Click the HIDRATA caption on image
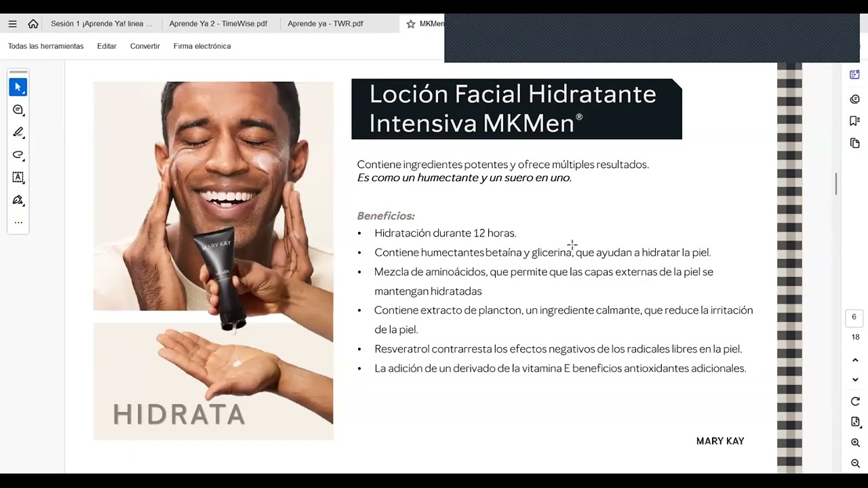Screen dimensions: 868x488 [x=179, y=414]
